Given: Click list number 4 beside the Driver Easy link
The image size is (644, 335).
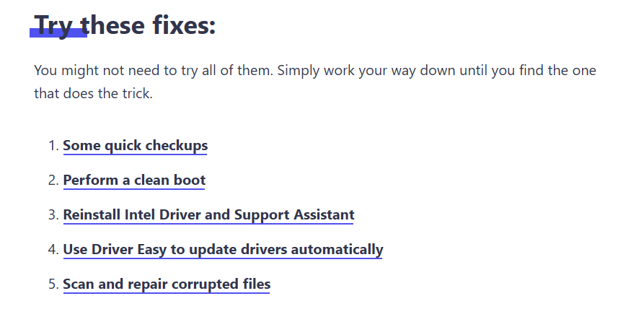Looking at the screenshot, I should point(52,250).
